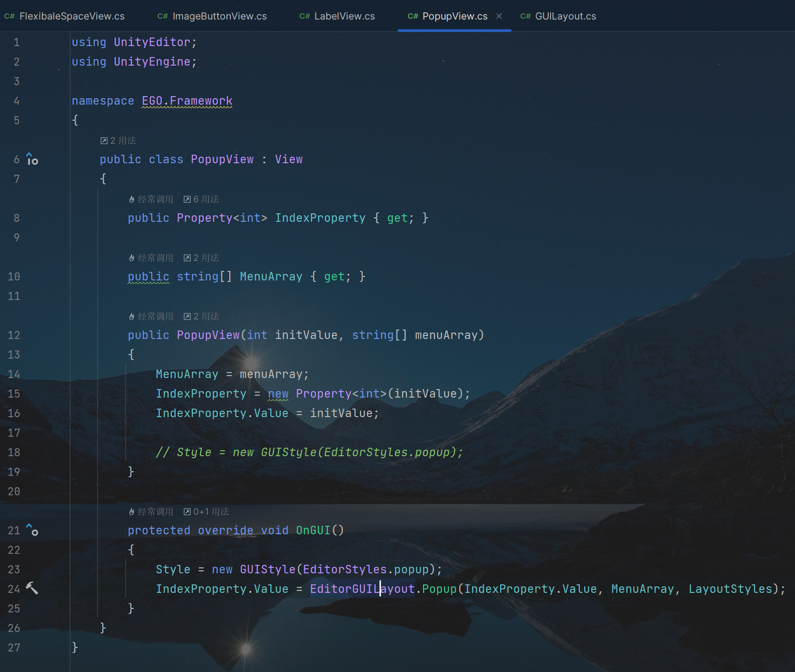Image resolution: width=795 pixels, height=672 pixels.
Task: Click 'IndexProperty' declaration on line 8
Action: pos(320,218)
